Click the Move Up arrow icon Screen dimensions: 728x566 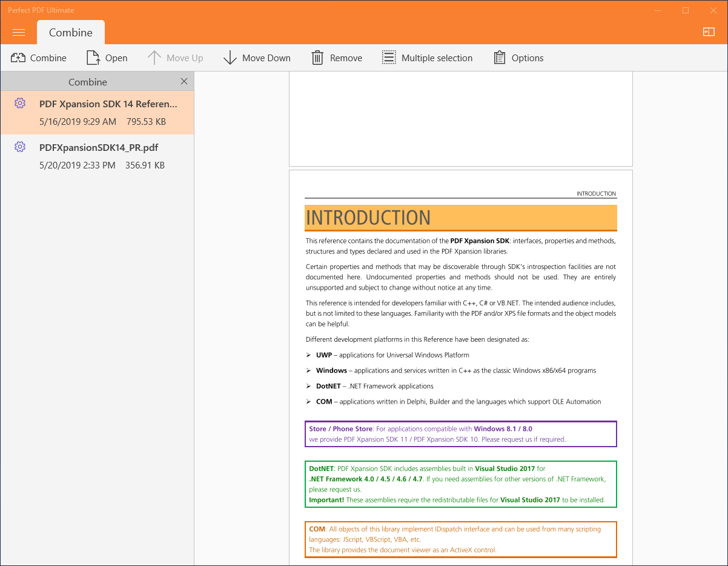154,58
